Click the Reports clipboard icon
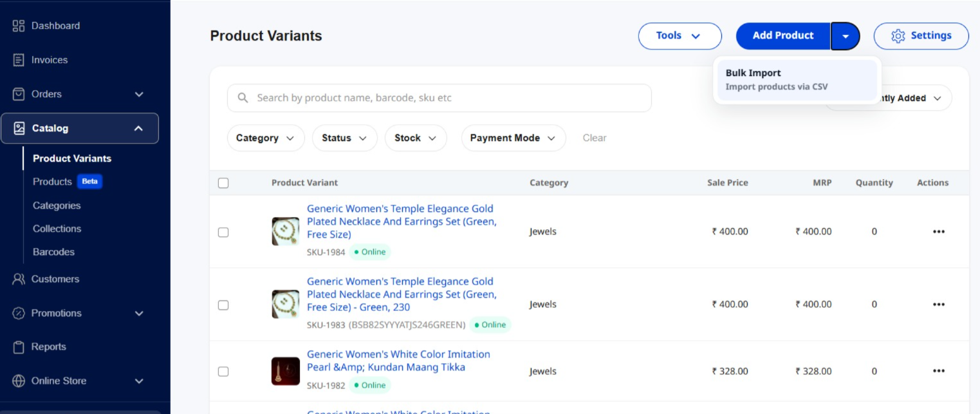The width and height of the screenshot is (980, 414). [19, 347]
